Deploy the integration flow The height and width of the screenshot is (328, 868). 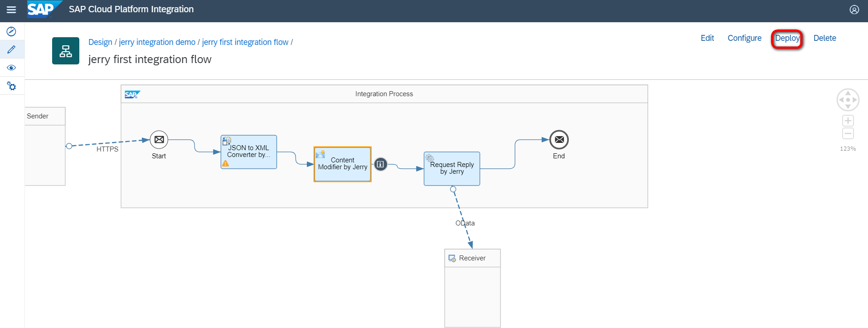787,38
